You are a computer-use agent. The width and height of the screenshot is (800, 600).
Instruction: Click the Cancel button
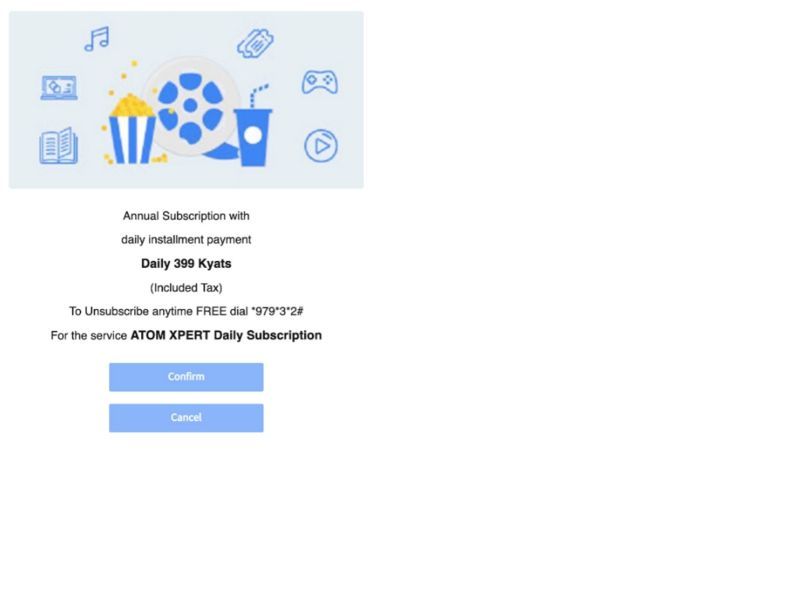click(x=186, y=418)
